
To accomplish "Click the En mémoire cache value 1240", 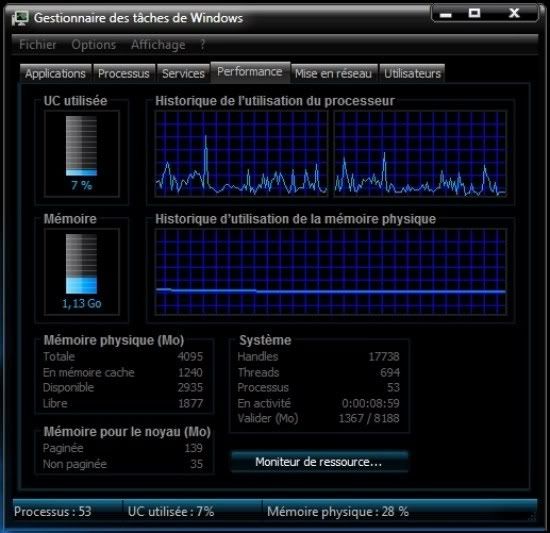I will point(190,372).
